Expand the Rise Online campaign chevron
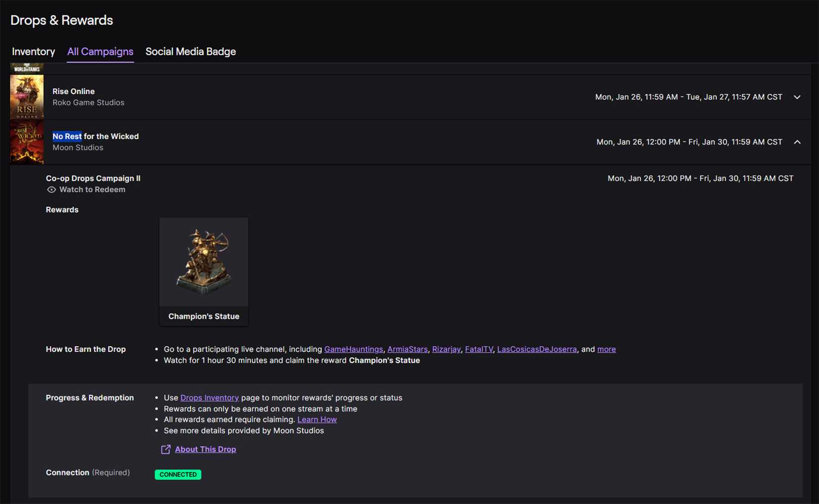This screenshot has width=819, height=504. click(797, 97)
